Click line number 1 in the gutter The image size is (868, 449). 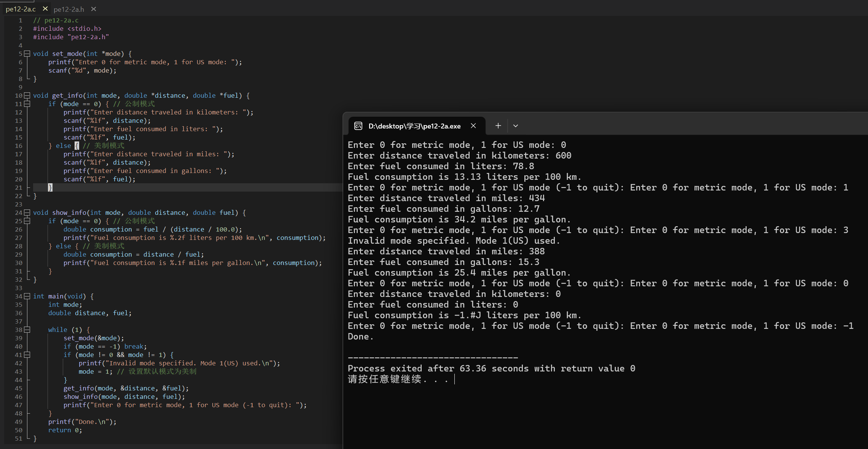[x=20, y=20]
